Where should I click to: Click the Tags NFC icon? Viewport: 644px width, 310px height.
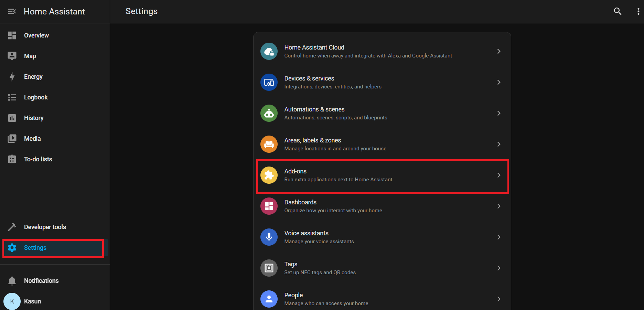[x=269, y=268]
